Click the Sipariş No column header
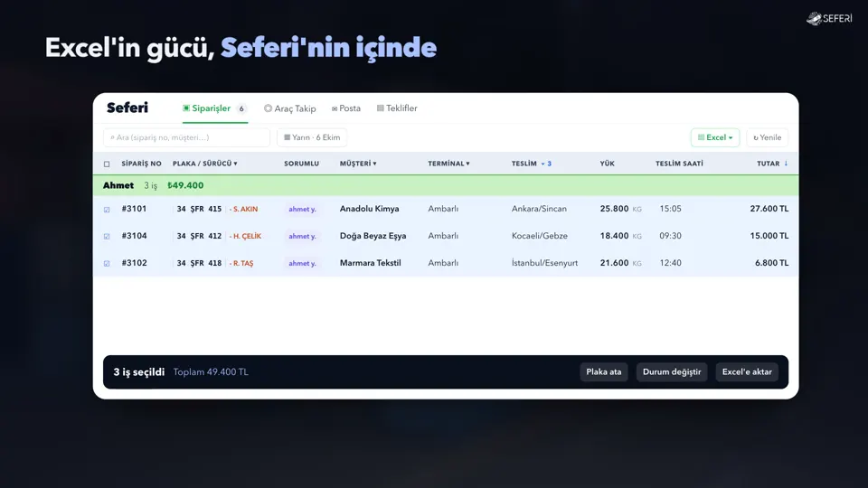The image size is (868, 488). tap(141, 164)
